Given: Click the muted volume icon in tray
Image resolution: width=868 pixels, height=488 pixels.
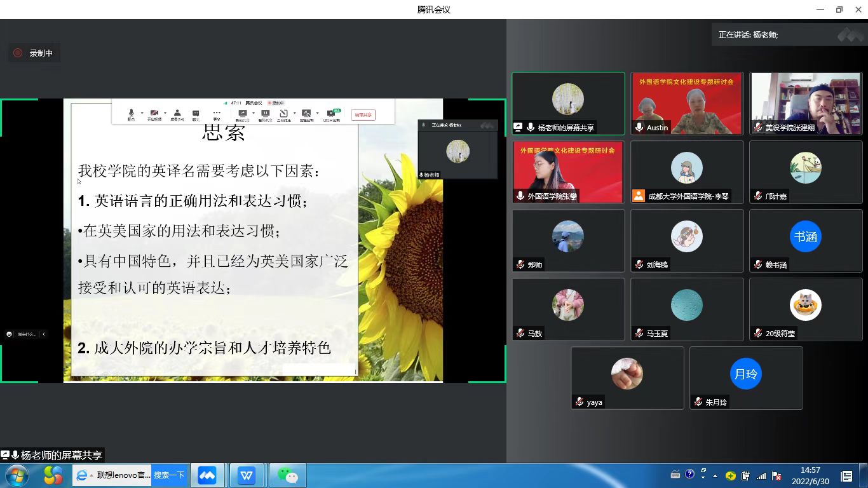Looking at the screenshot, I should click(x=776, y=476).
